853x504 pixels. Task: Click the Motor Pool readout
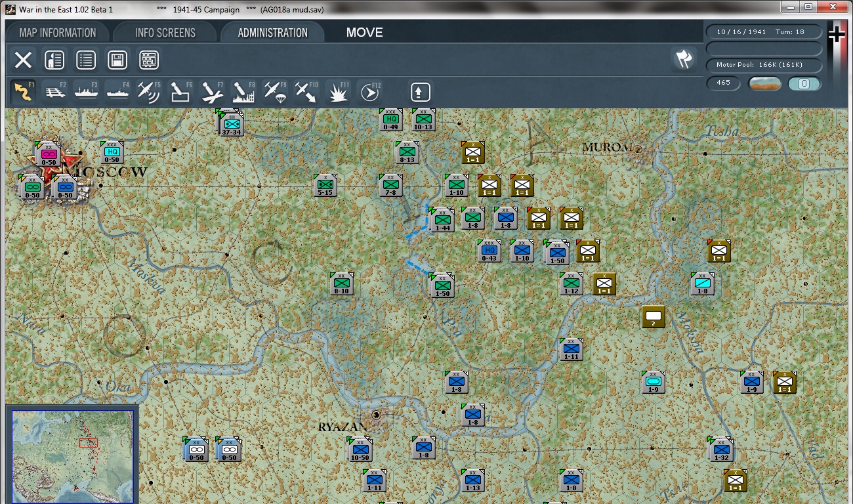point(764,65)
